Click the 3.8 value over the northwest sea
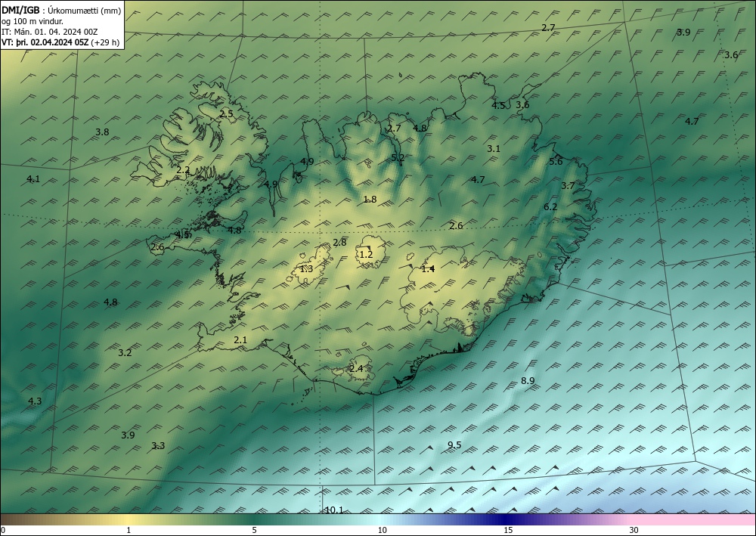Viewport: 756px width, 536px height. click(102, 132)
